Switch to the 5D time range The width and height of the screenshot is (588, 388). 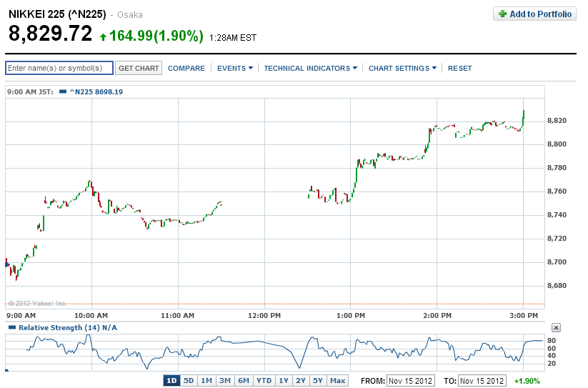[189, 381]
